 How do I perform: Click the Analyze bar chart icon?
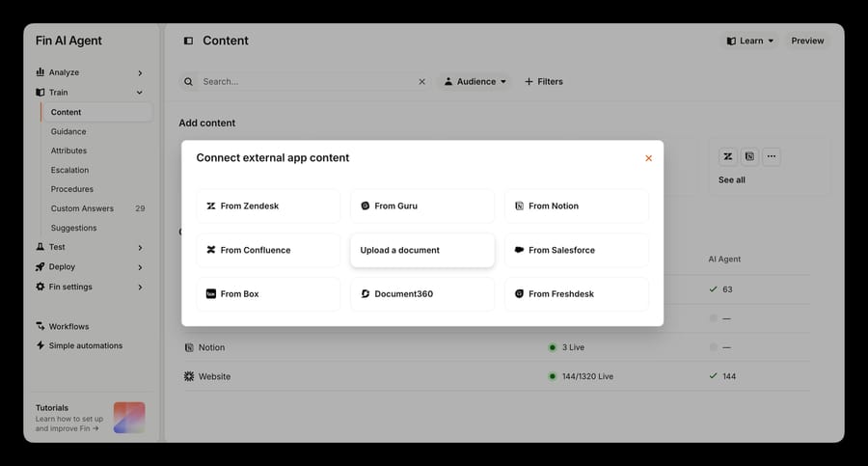coord(40,72)
